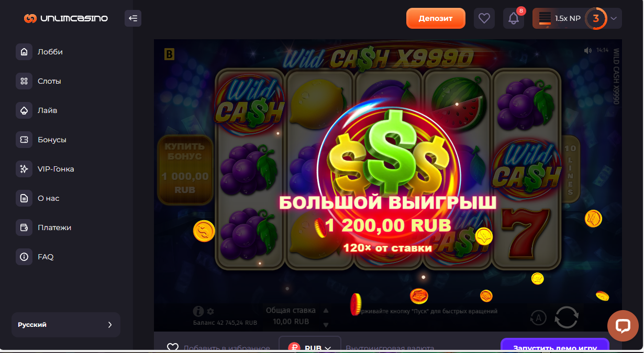Screen dimensions: 644x353
Task: Expand the Русский language selector
Action: (66, 325)
